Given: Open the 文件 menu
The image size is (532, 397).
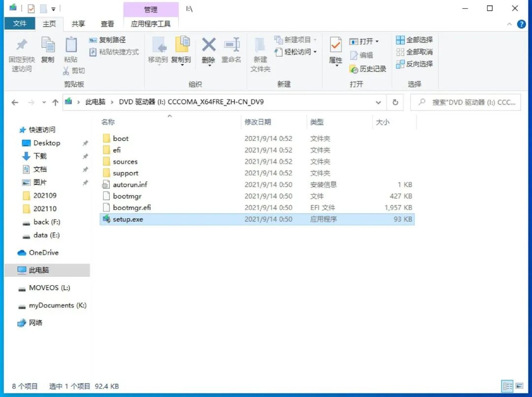Looking at the screenshot, I should 19,23.
